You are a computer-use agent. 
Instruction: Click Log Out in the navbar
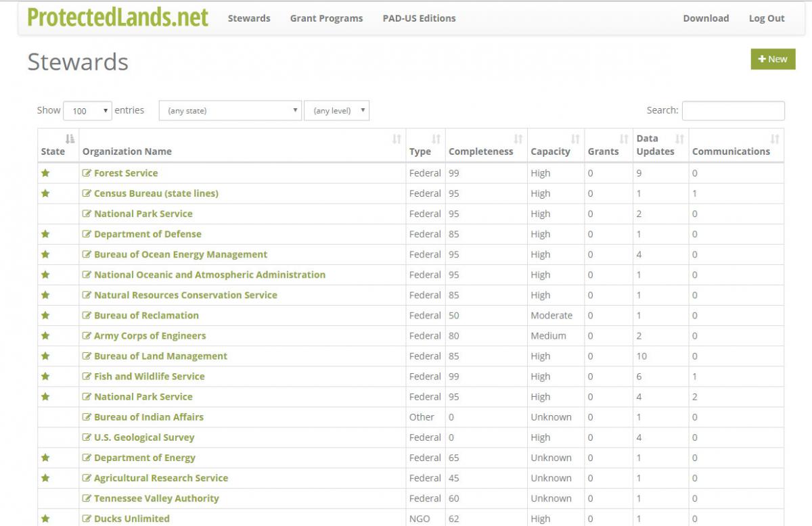tap(767, 18)
